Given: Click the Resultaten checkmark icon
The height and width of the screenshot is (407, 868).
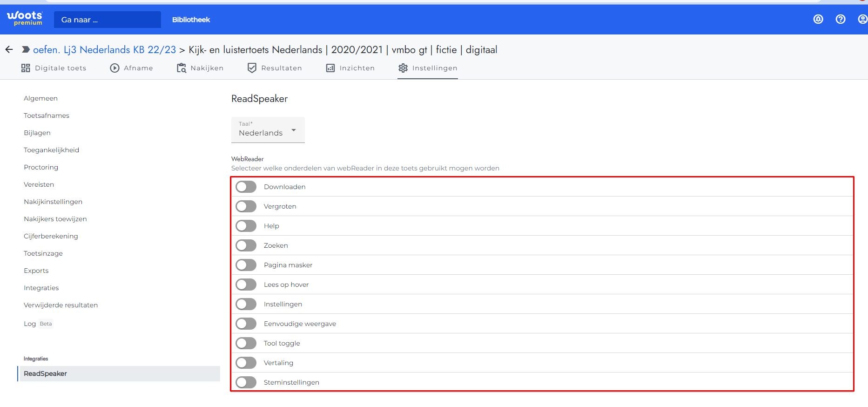Looking at the screenshot, I should [252, 68].
